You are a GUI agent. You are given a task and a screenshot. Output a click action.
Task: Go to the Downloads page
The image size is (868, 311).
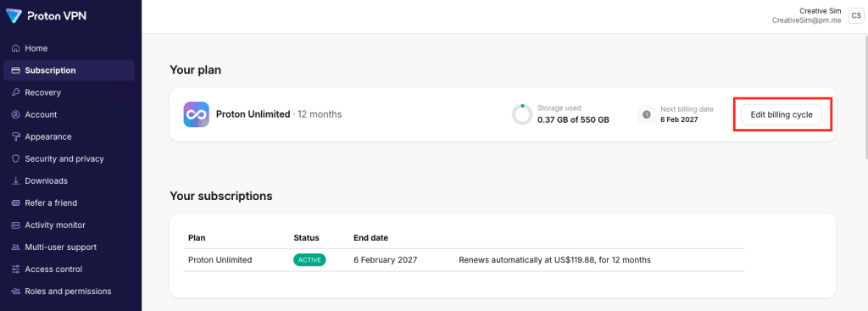click(x=70, y=181)
